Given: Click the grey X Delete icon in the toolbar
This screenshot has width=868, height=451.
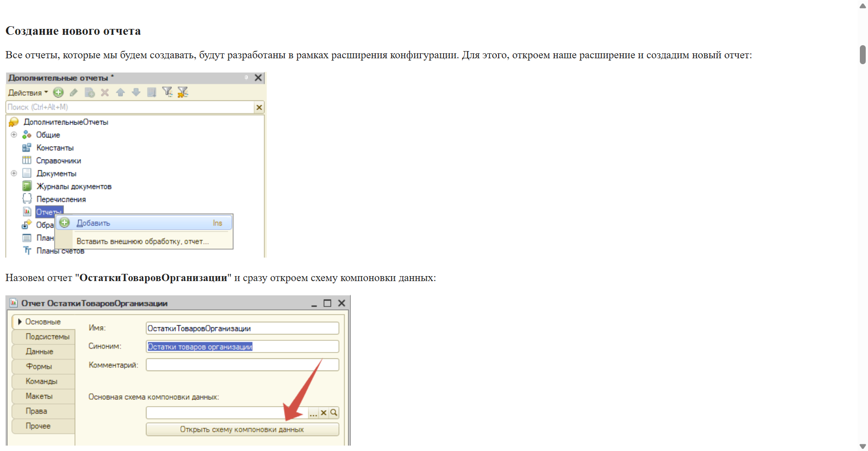Looking at the screenshot, I should pyautogui.click(x=105, y=93).
